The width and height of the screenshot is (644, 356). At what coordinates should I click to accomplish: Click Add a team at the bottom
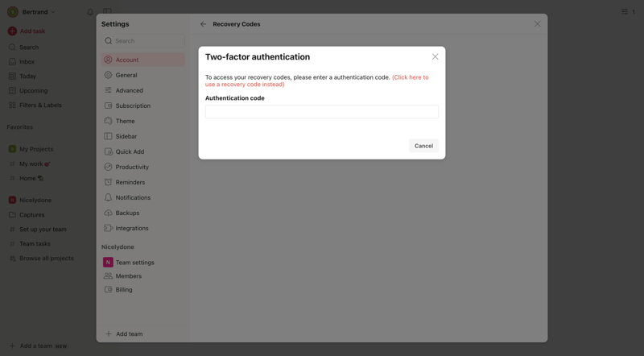click(x=38, y=346)
